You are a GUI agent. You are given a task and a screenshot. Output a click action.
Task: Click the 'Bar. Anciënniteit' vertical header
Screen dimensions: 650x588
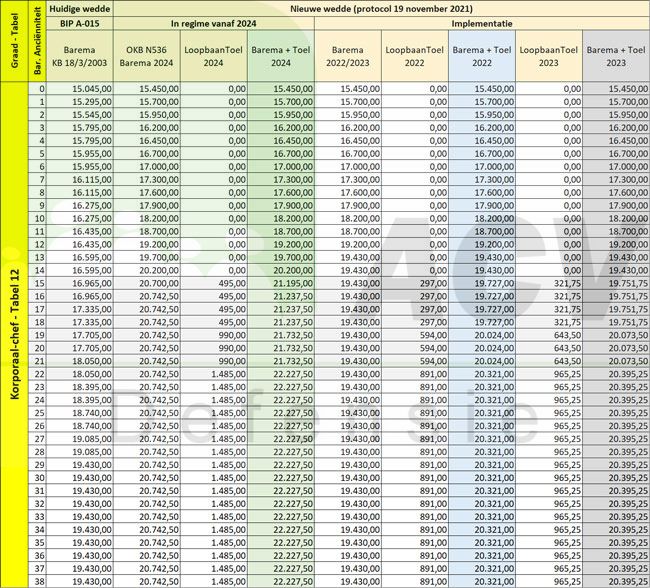tap(37, 41)
